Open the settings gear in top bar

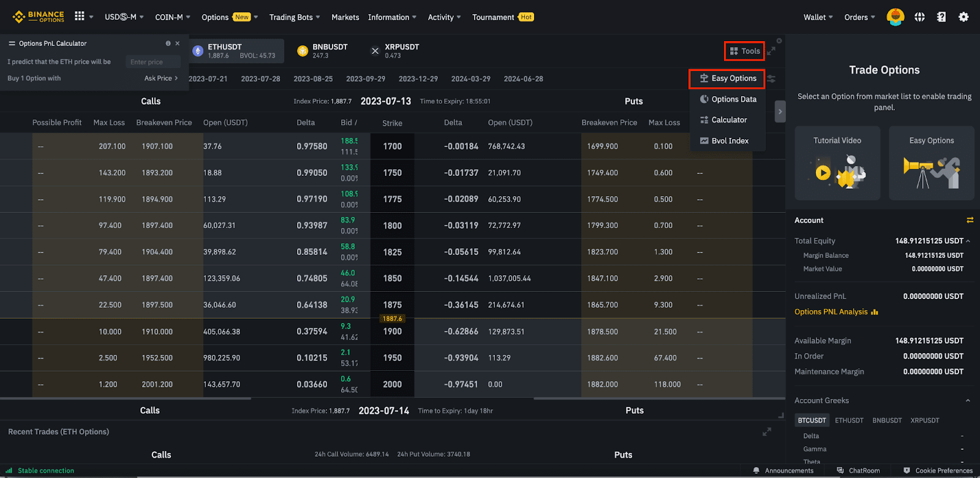point(963,17)
